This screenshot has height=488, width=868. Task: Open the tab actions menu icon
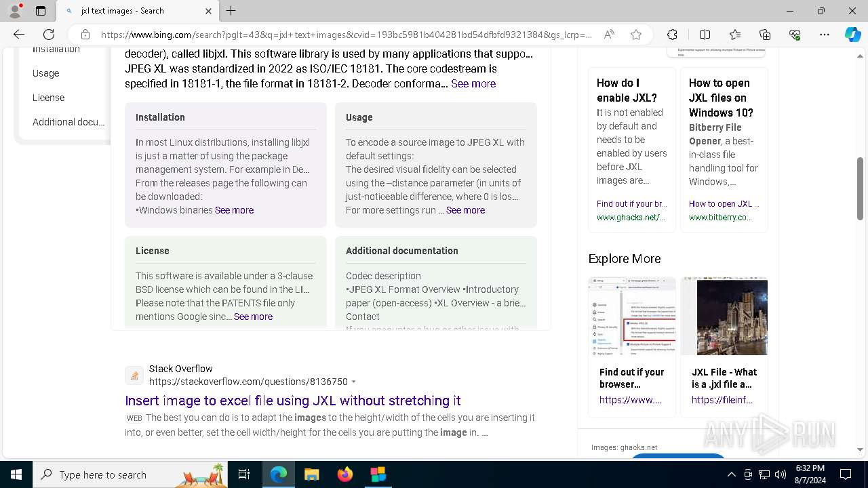point(41,11)
